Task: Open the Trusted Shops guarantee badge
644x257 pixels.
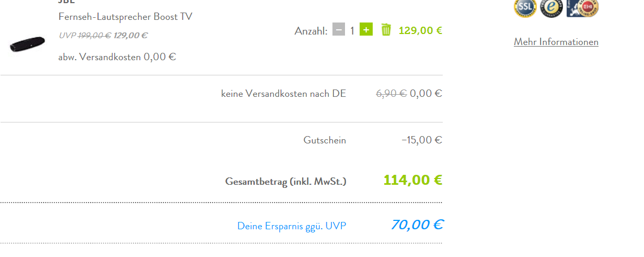Action: pyautogui.click(x=551, y=7)
